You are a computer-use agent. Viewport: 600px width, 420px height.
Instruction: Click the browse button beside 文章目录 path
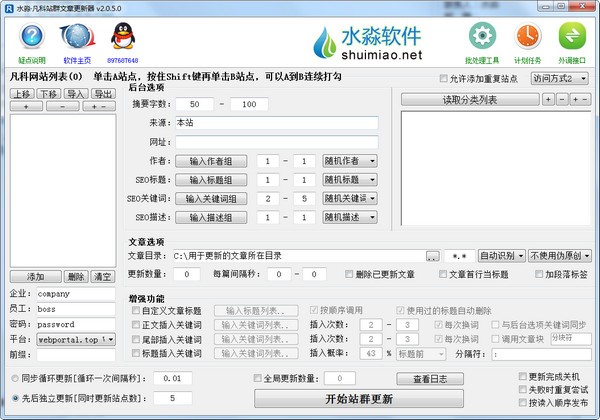(x=432, y=256)
